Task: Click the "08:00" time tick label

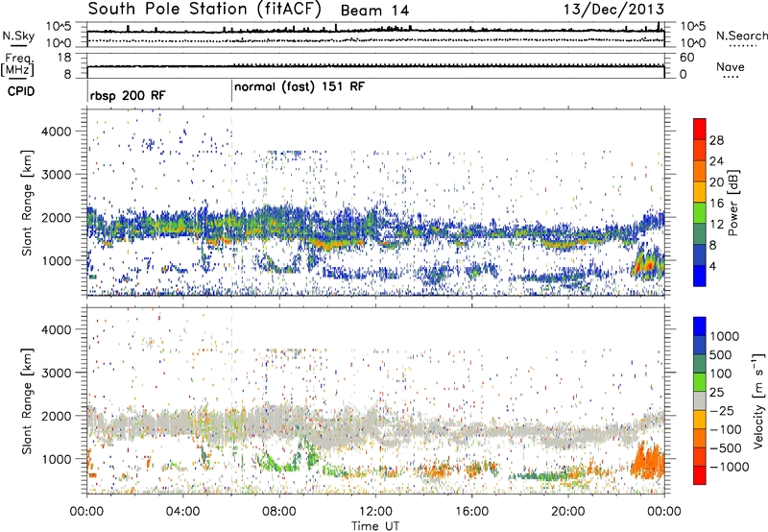Action: tap(278, 512)
